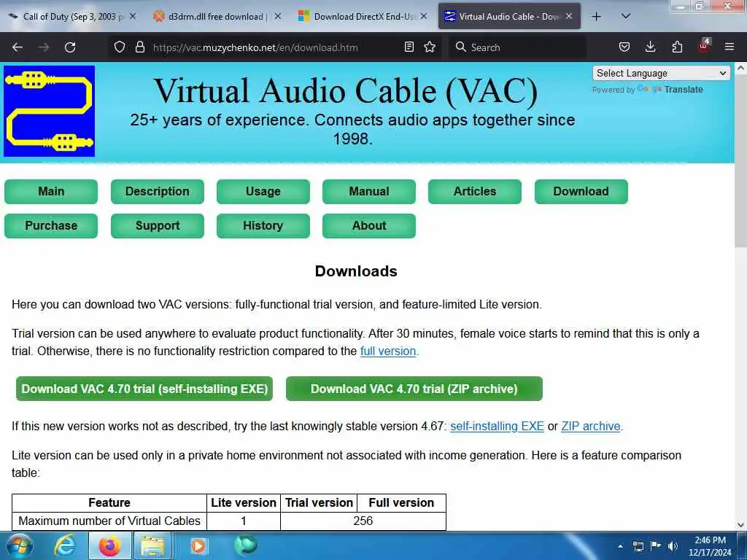Click the 'Lite version' table header
The width and height of the screenshot is (747, 560).
(x=244, y=503)
